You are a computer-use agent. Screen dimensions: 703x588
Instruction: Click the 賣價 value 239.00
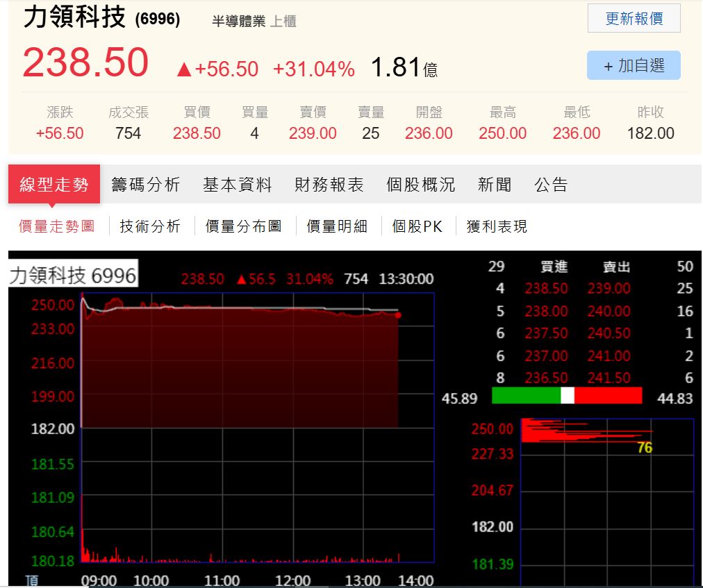[313, 133]
